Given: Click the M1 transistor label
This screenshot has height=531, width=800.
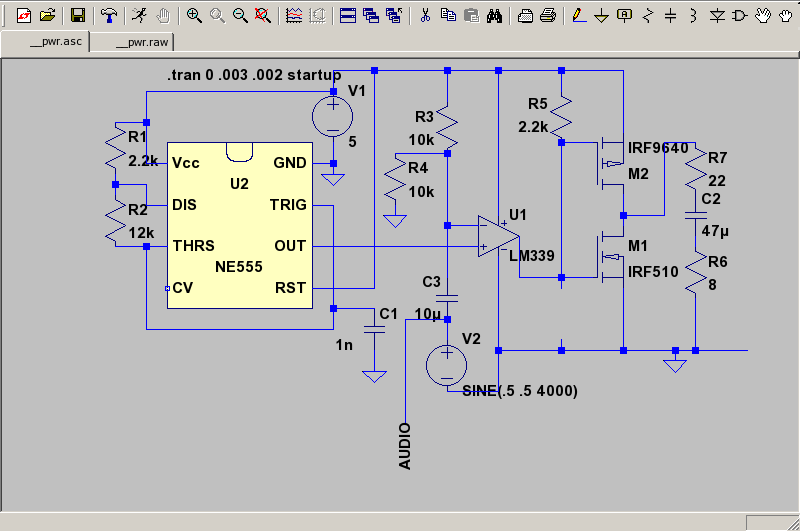Looking at the screenshot, I should pos(637,246).
